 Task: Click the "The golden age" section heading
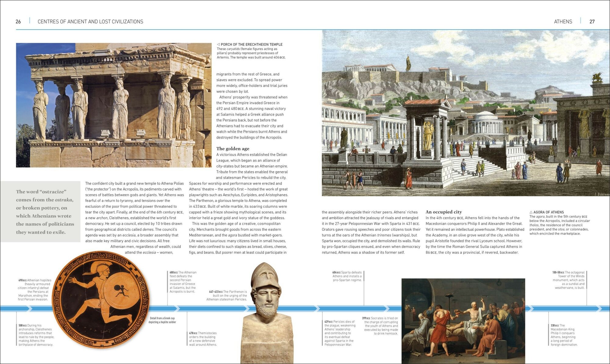tap(233, 149)
